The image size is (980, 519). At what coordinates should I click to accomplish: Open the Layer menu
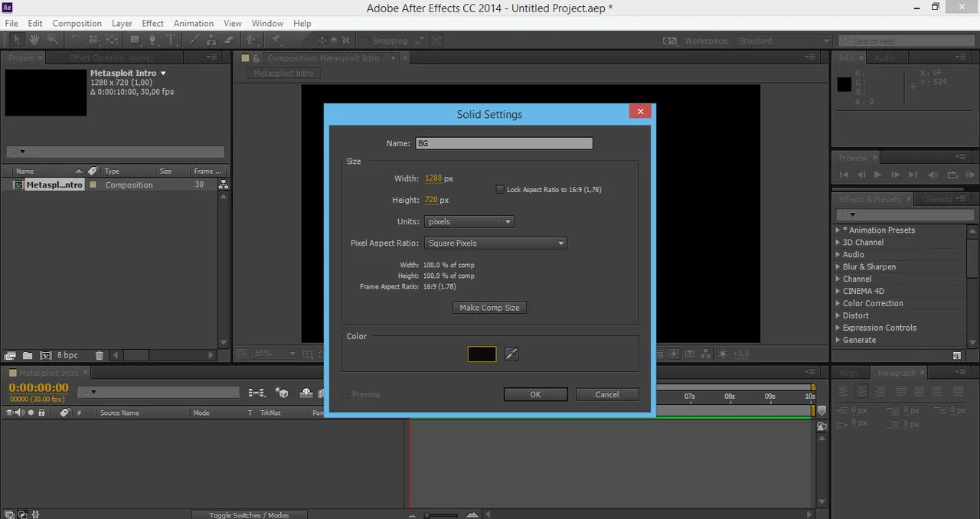(122, 23)
